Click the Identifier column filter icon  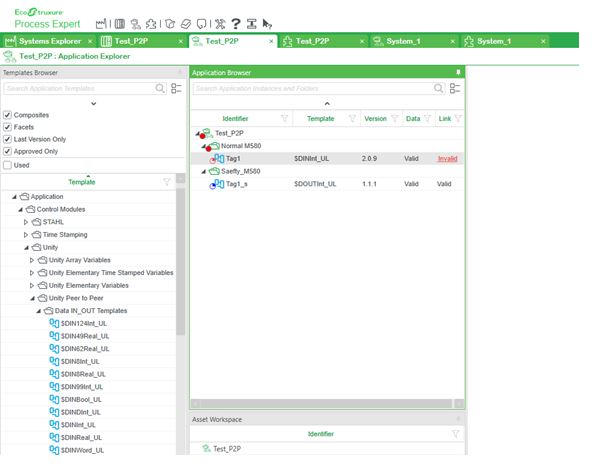284,119
